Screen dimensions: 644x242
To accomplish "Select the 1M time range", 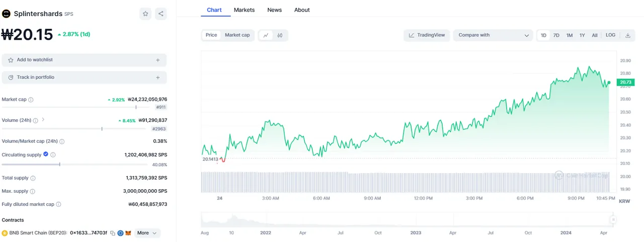I will pos(570,35).
